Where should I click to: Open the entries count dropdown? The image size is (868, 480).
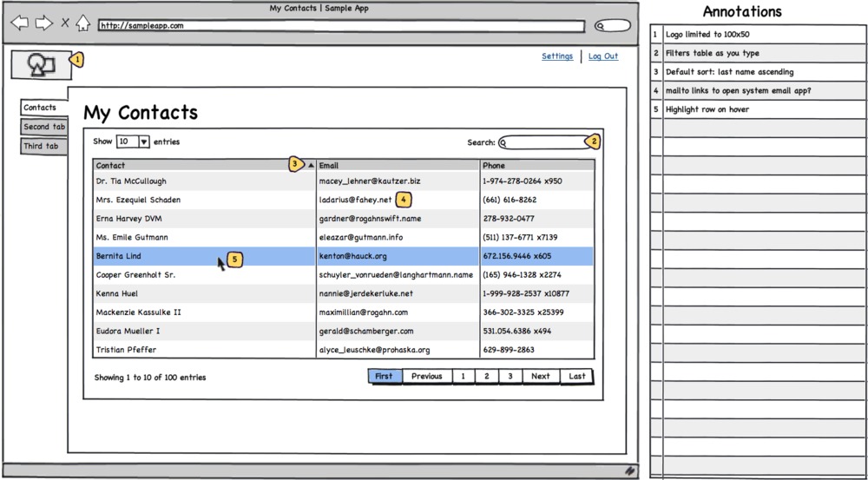tap(143, 141)
